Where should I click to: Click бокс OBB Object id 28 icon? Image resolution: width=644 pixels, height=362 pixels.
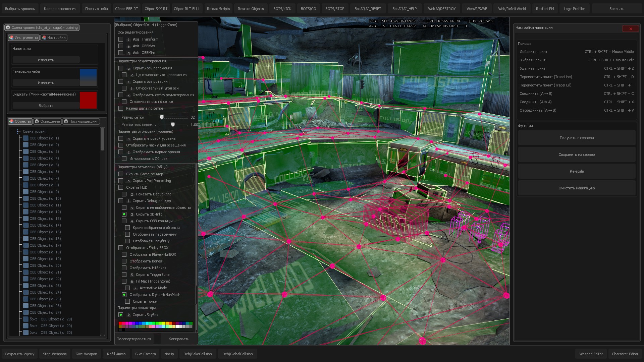[x=26, y=319]
